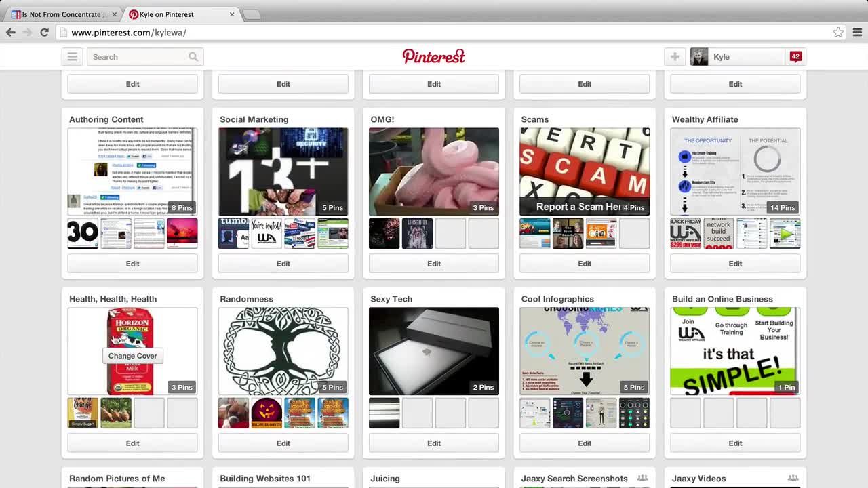Go back with browser back arrow
868x488 pixels.
11,32
